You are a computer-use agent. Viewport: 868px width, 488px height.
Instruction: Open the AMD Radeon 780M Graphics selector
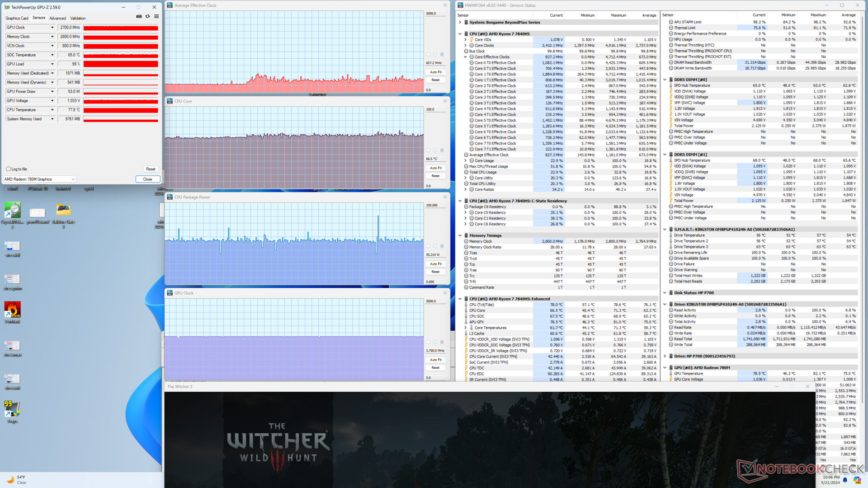point(39,179)
